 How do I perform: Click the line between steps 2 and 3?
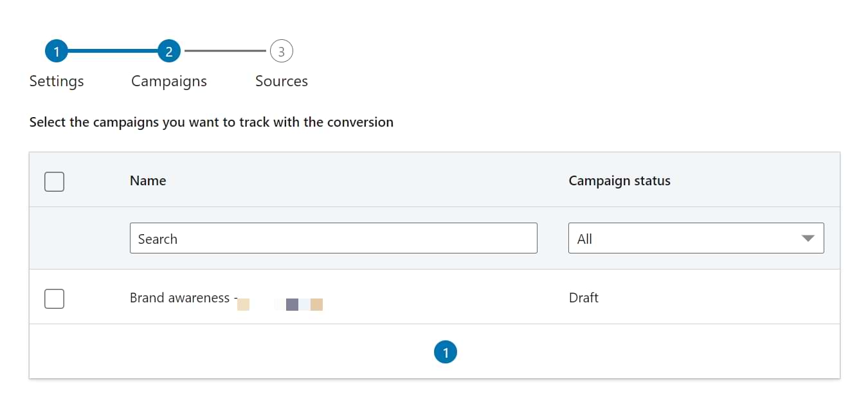[225, 51]
